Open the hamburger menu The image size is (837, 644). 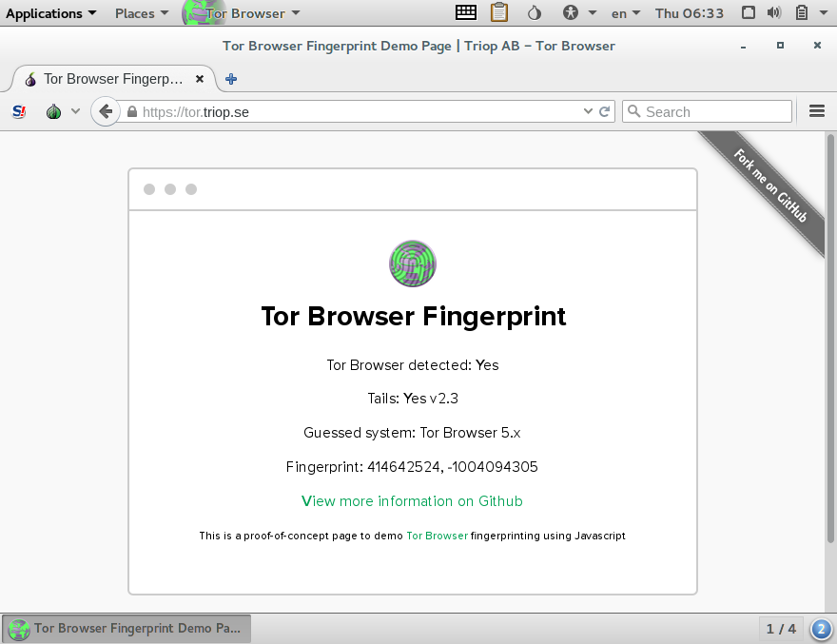coord(816,111)
